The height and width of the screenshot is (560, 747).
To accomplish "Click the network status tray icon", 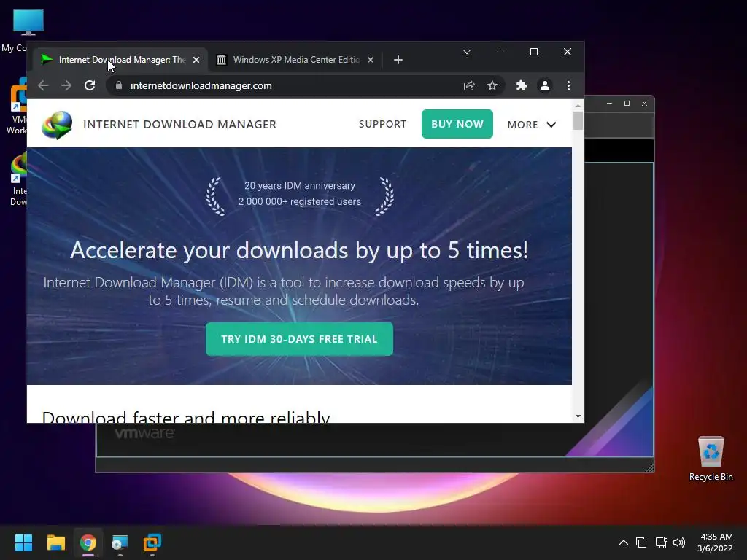I will point(661,542).
